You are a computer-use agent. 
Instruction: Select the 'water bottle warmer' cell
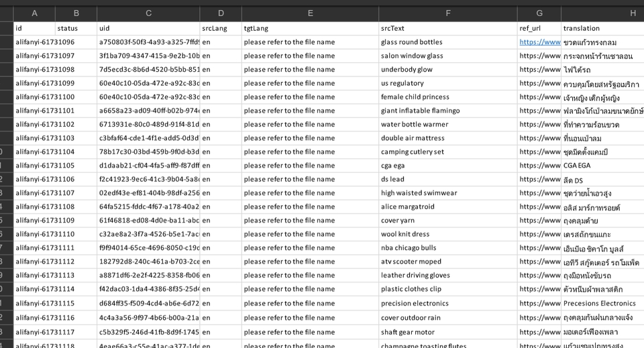pos(447,124)
